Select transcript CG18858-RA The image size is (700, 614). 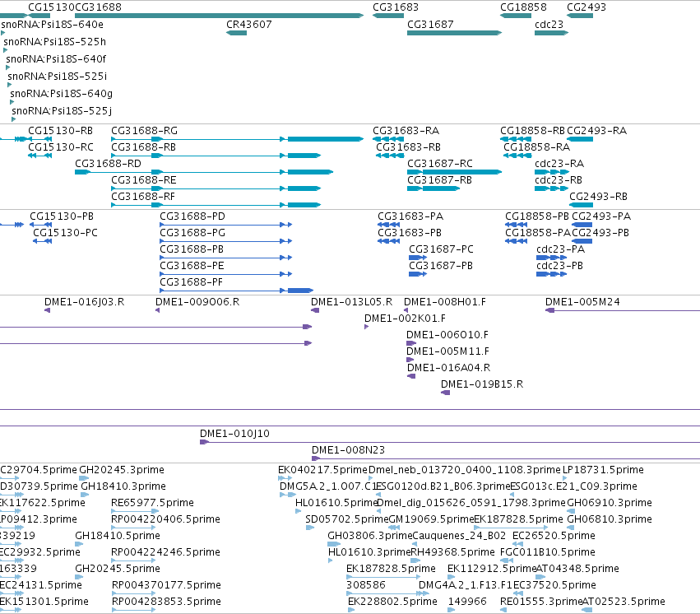(x=517, y=156)
